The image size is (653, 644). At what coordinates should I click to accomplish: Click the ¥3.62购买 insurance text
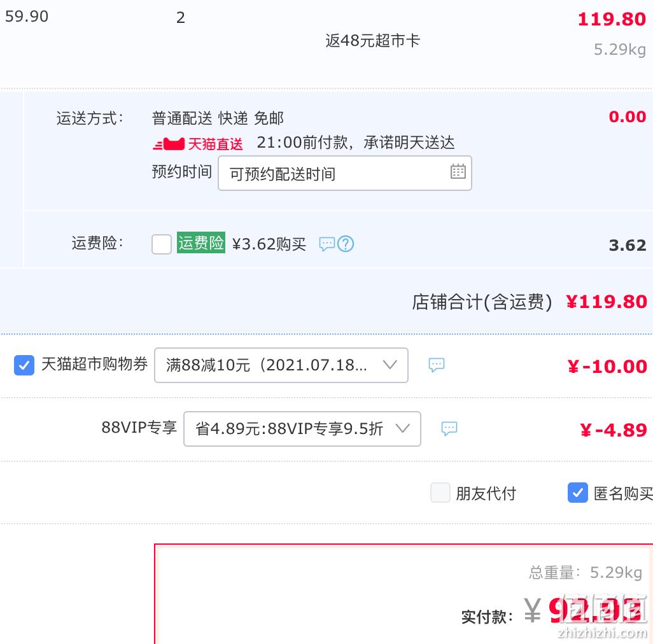coord(269,244)
